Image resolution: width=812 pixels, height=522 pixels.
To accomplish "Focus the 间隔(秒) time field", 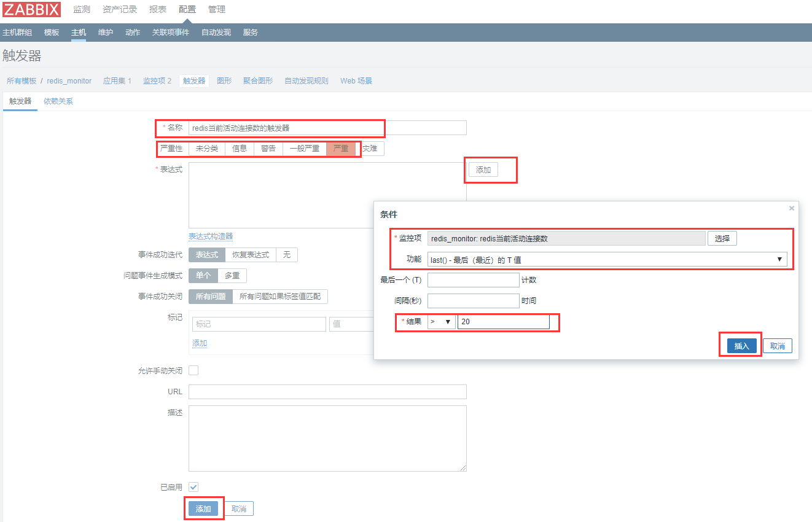I will 474,301.
